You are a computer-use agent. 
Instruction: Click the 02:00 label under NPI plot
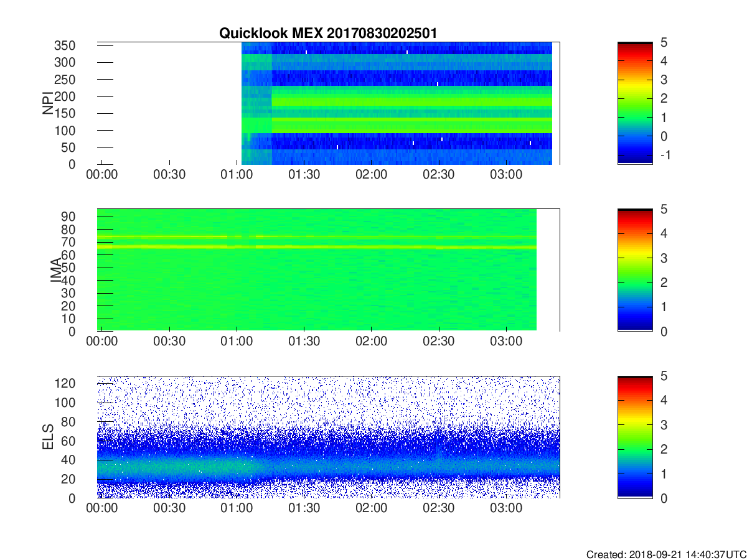click(x=372, y=175)
